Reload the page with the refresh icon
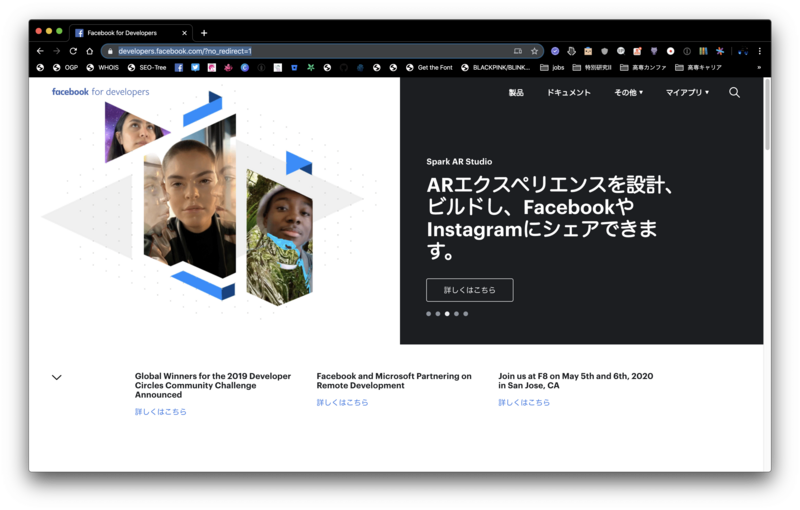 pos(73,51)
